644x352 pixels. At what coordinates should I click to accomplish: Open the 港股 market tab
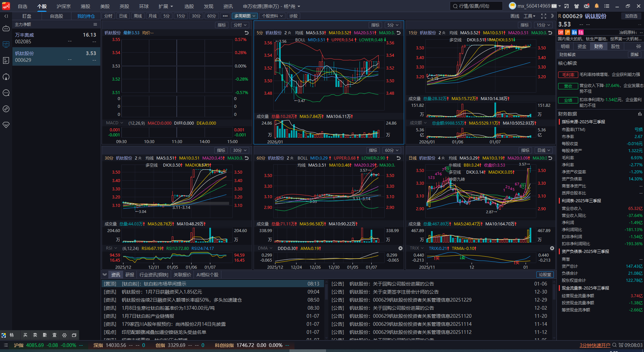[x=86, y=6]
